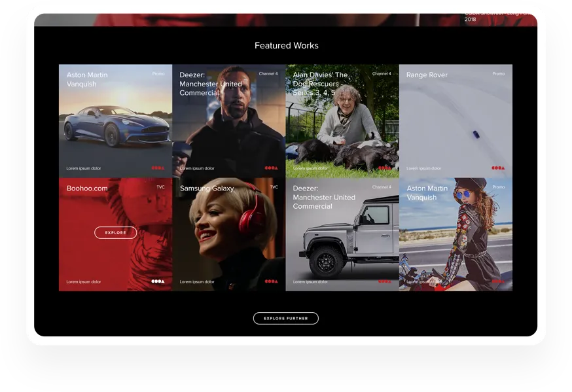This screenshot has height=392, width=572.
Task: Open the Samsung Galaxy title link
Action: (206, 188)
